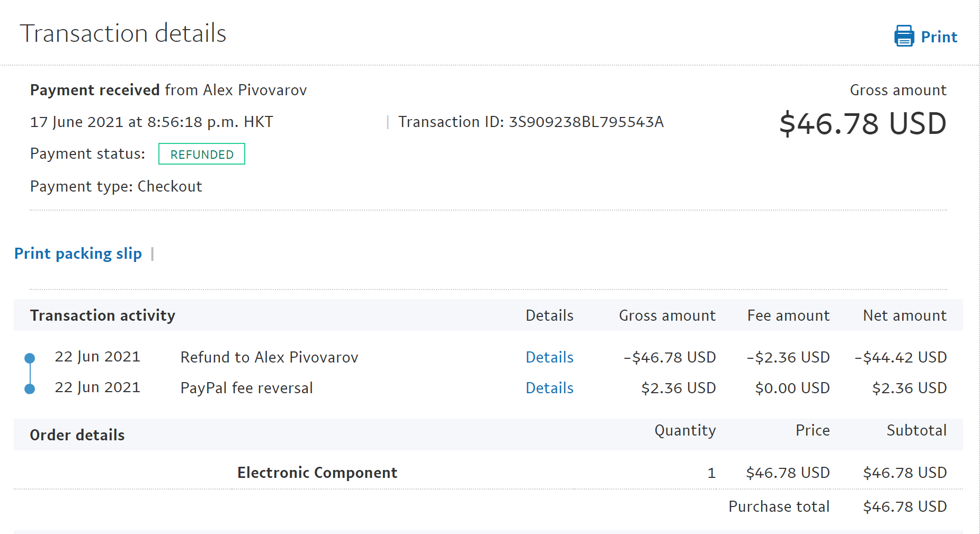The width and height of the screenshot is (980, 534).
Task: Click the -$44.42 USD net amount value
Action: 901,357
